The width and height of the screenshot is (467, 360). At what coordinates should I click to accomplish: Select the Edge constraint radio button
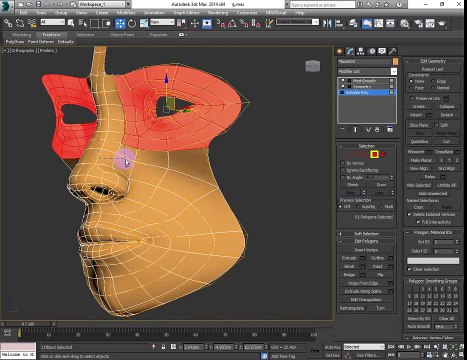(433, 81)
